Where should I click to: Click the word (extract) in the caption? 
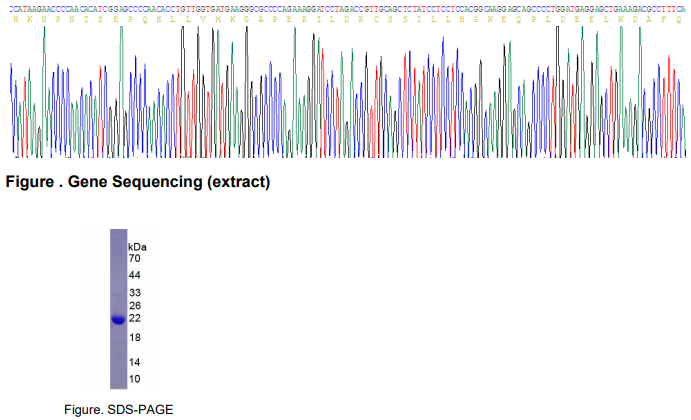click(238, 182)
